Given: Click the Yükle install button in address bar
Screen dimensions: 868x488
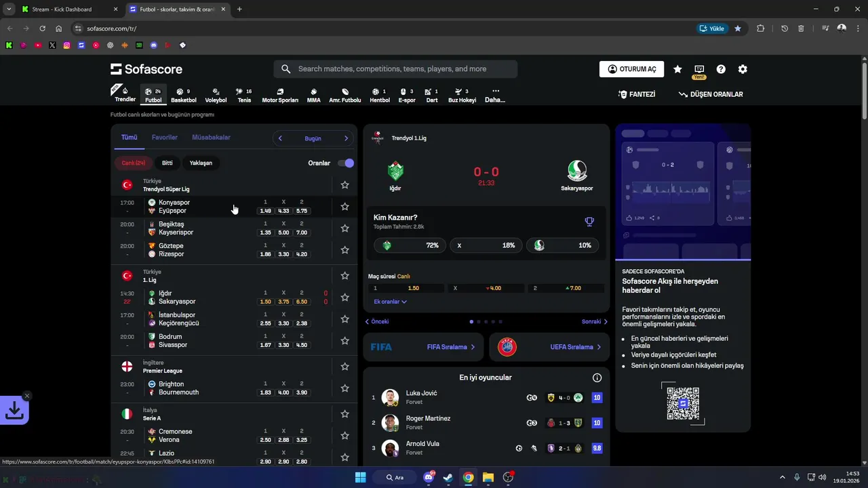Looking at the screenshot, I should pos(711,28).
